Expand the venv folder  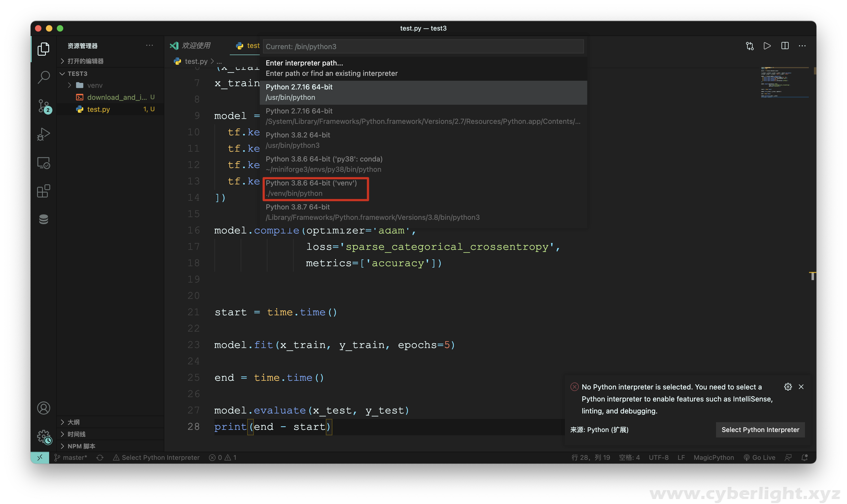click(111, 85)
